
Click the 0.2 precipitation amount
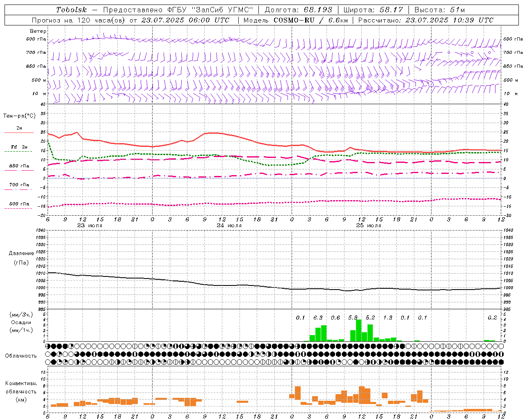point(492,317)
